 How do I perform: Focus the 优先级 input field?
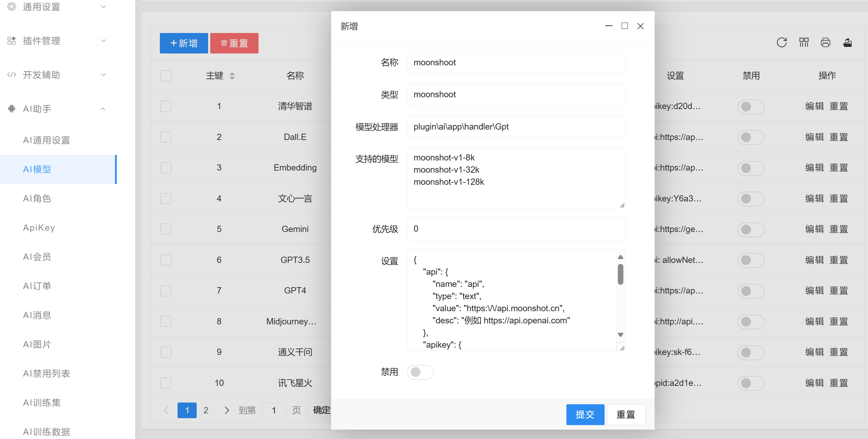pos(516,229)
